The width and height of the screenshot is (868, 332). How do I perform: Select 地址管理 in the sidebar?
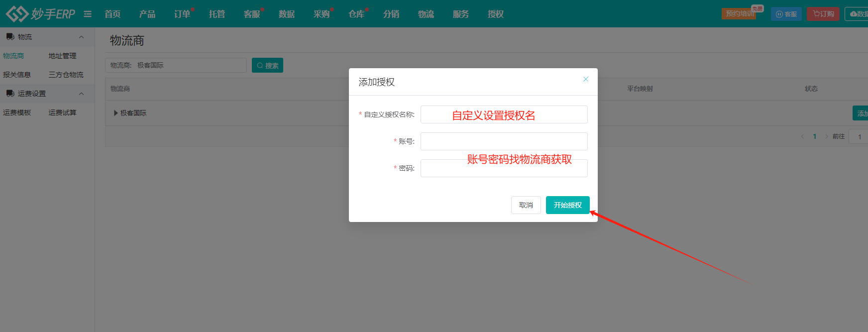63,56
